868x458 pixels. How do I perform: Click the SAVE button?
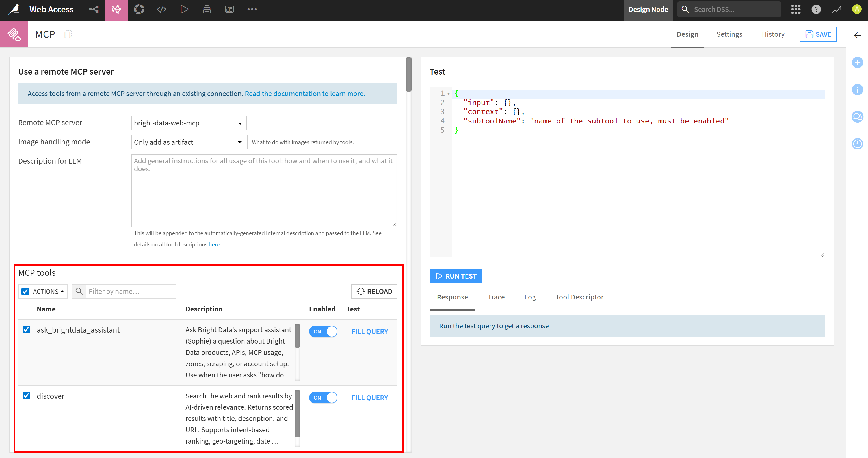click(818, 34)
